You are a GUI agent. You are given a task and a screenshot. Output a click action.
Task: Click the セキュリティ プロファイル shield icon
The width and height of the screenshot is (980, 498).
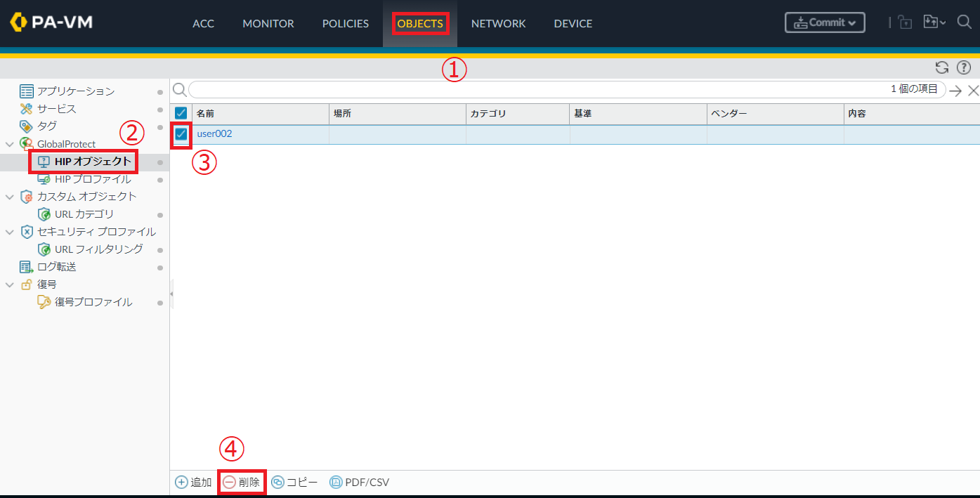tap(27, 232)
